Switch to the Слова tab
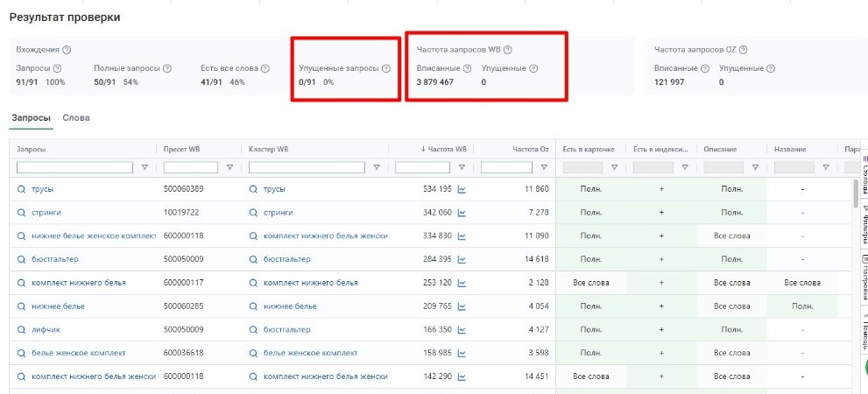The height and width of the screenshot is (394, 868). (76, 117)
